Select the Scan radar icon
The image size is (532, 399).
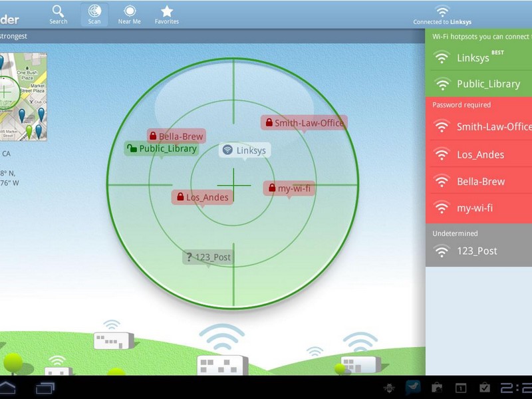[94, 15]
